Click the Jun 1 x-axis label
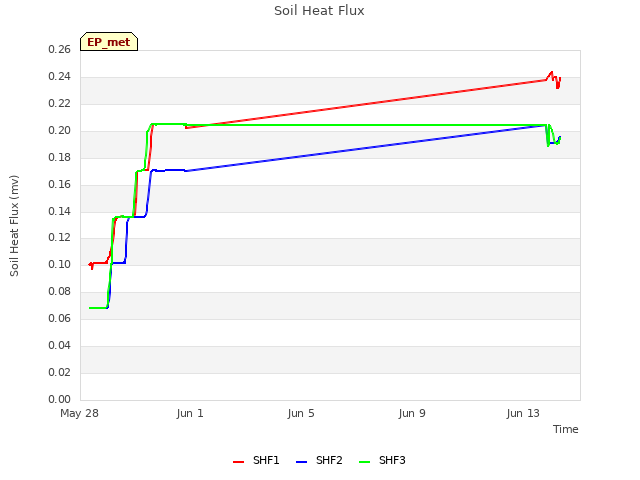The height and width of the screenshot is (480, 640). [190, 413]
